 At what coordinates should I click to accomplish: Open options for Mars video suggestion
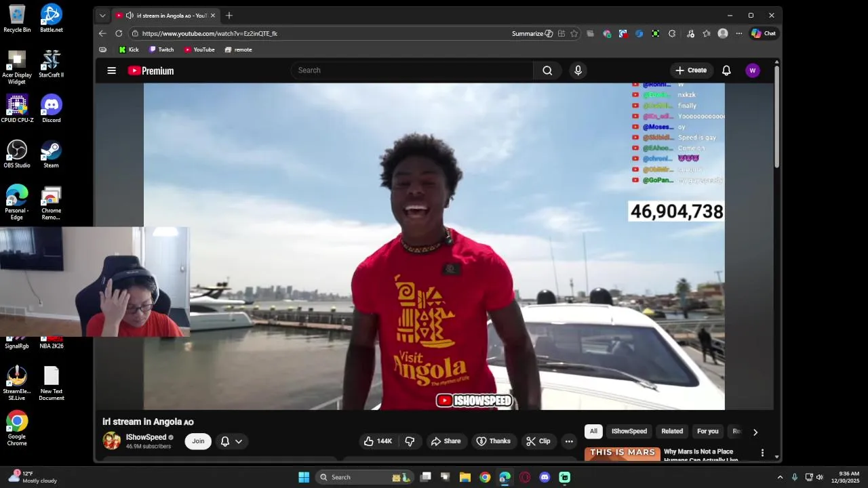[762, 453]
